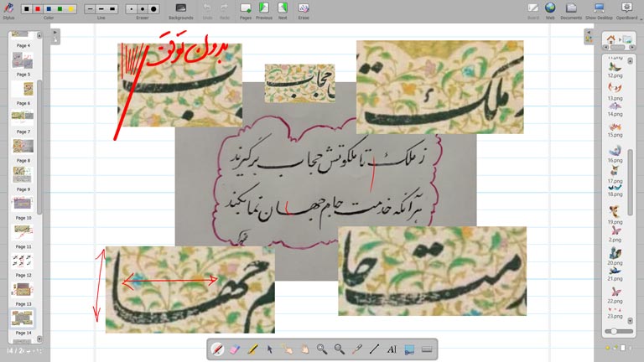Screen dimensions: 644x362
Task: Pick the straight line drawing tool
Action: coord(375,349)
